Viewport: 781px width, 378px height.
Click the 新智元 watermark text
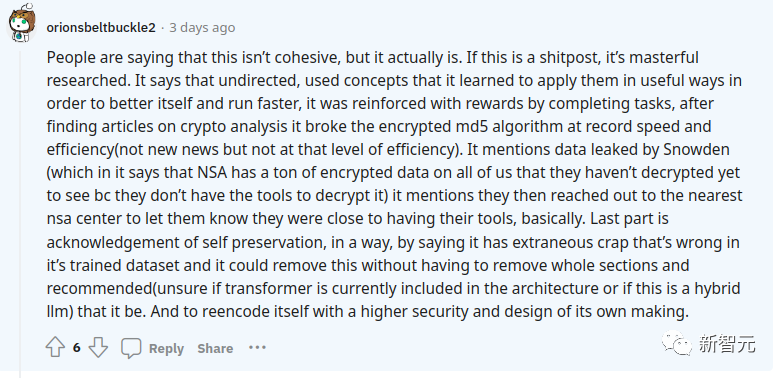[x=727, y=344]
